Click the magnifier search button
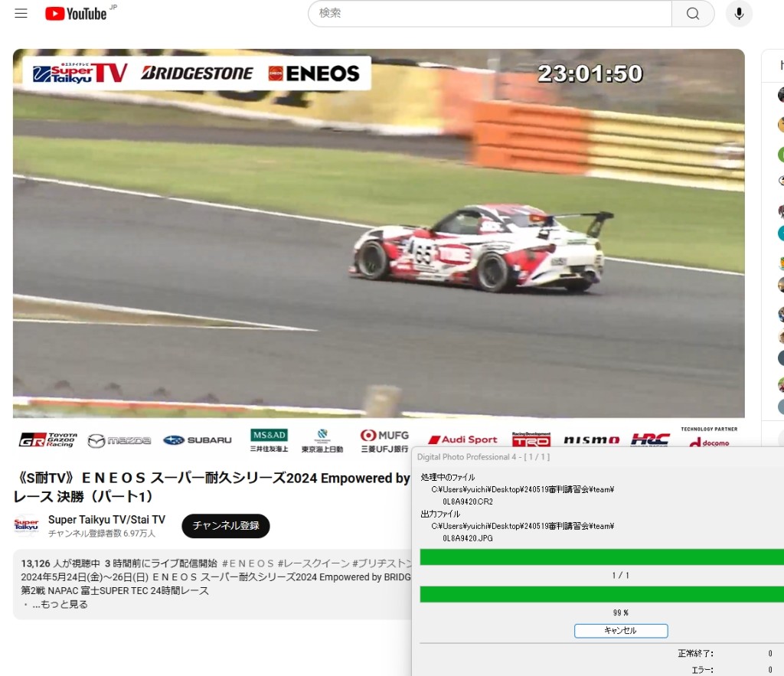This screenshot has width=784, height=676. (x=692, y=14)
